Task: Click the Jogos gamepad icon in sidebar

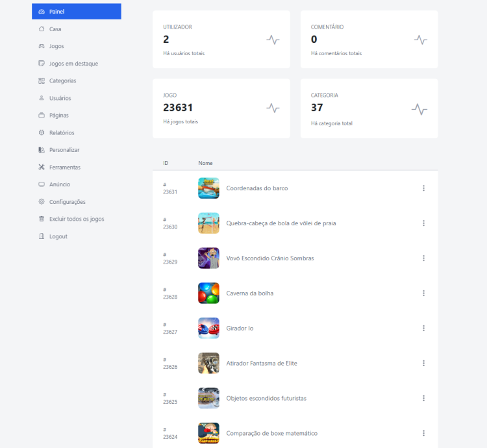Action: 42,46
